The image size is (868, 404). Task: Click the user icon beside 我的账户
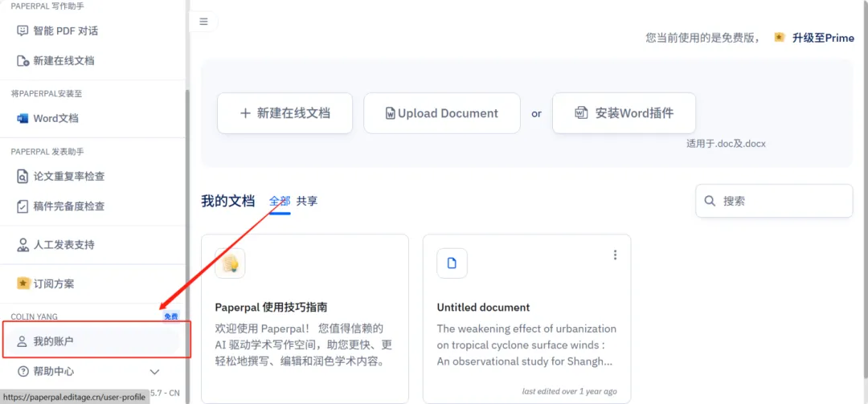[23, 341]
